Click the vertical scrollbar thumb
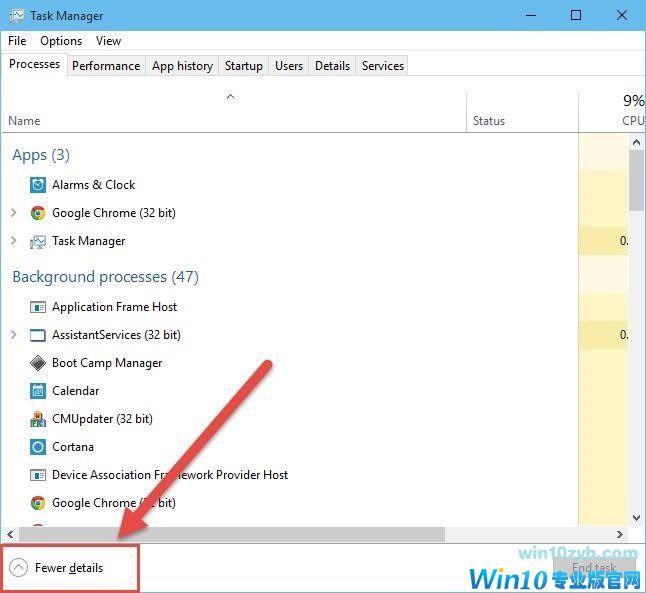This screenshot has width=646, height=593. (636, 181)
